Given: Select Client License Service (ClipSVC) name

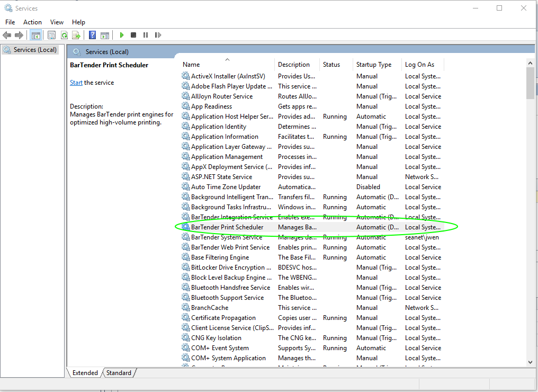Looking at the screenshot, I should click(x=232, y=328).
